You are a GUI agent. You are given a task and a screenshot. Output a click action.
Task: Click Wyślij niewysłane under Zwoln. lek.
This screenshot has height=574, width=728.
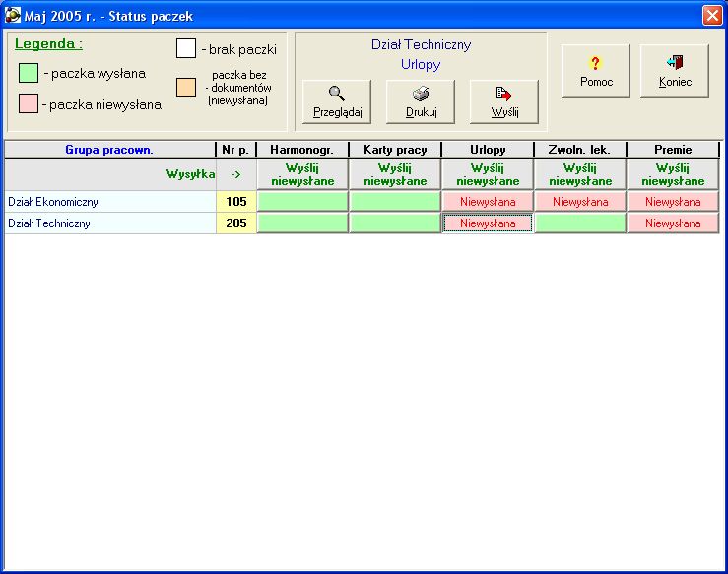coord(580,174)
